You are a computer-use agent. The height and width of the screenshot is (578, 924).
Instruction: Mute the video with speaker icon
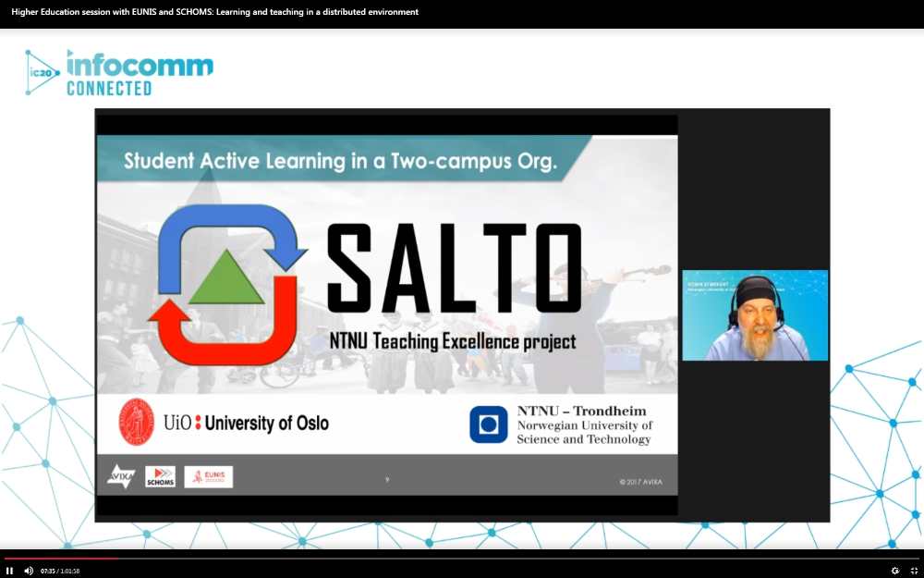(x=28, y=571)
